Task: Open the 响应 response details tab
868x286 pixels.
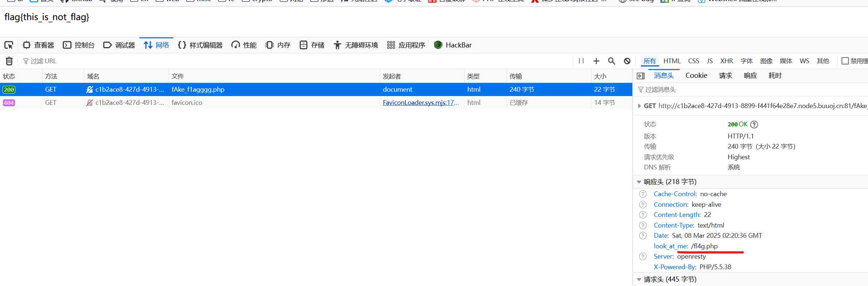Action: pyautogui.click(x=751, y=76)
